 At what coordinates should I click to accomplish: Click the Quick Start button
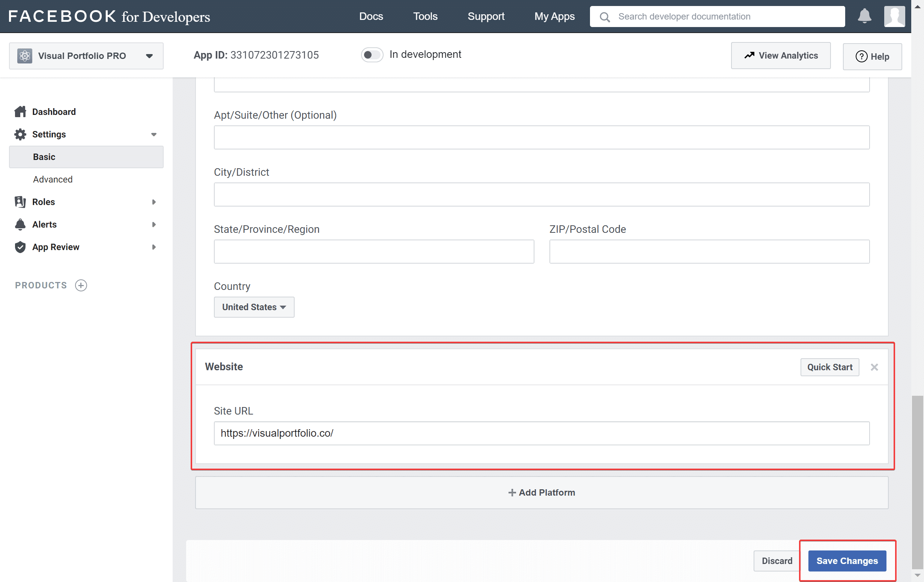[x=829, y=367]
